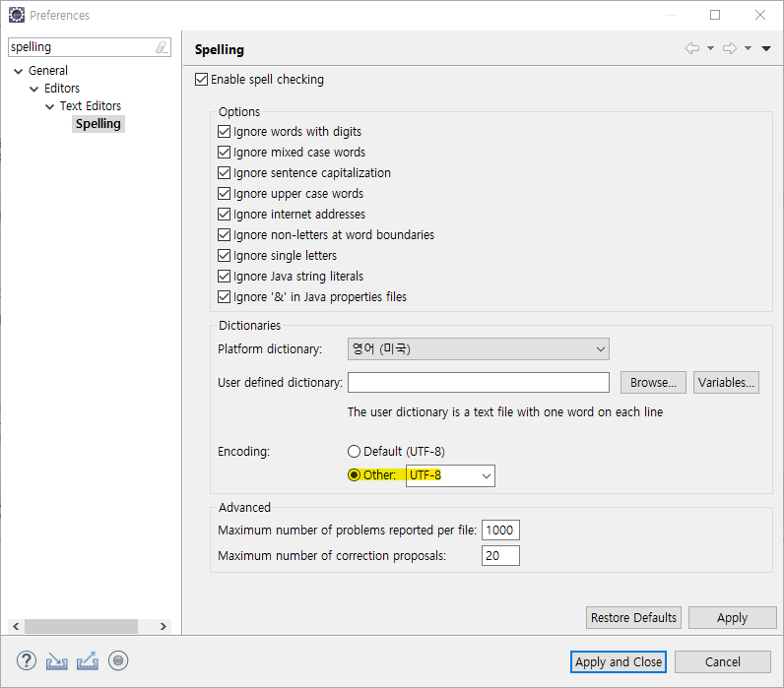Click the User defined dictionary field
This screenshot has width=784, height=688.
pos(479,382)
